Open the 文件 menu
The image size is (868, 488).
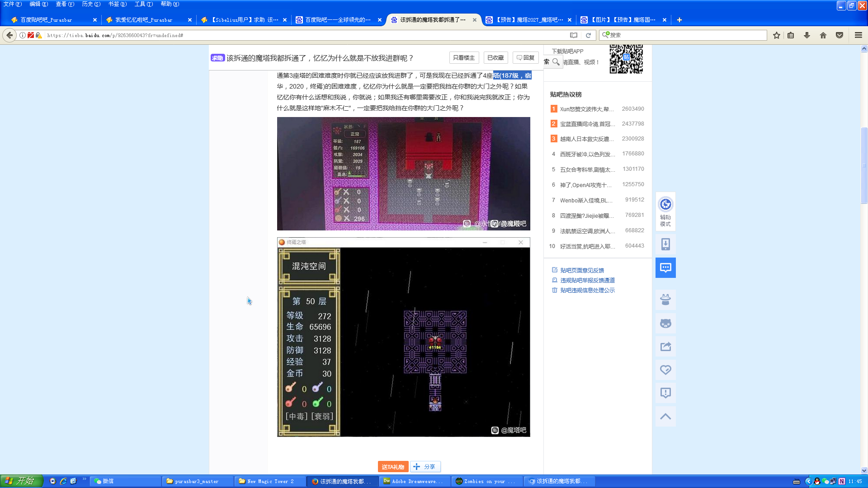click(12, 4)
